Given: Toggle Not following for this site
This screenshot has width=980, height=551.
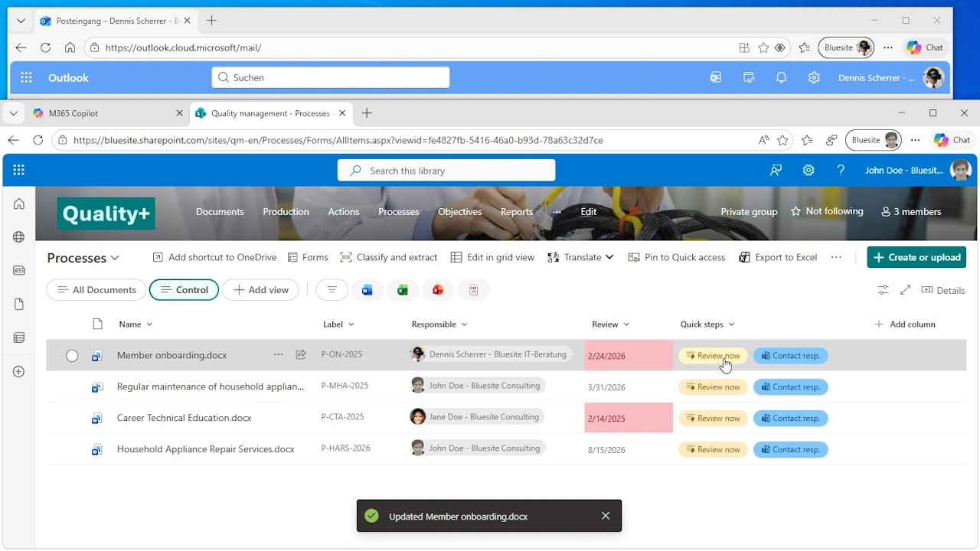Looking at the screenshot, I should coord(826,211).
